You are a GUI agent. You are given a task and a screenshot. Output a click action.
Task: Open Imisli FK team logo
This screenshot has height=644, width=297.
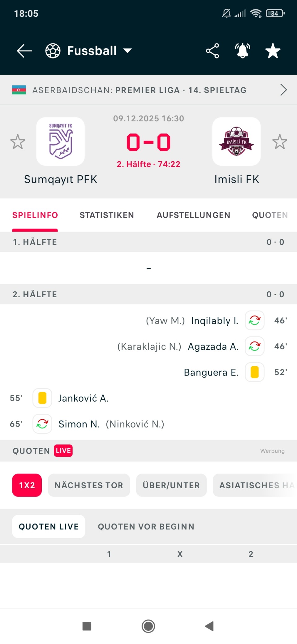tap(236, 141)
